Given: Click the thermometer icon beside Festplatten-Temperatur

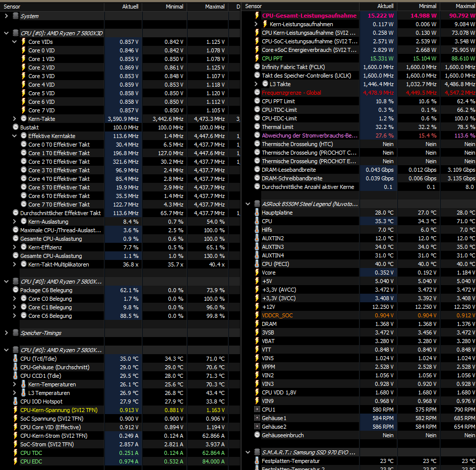Looking at the screenshot, I should pos(258,460).
